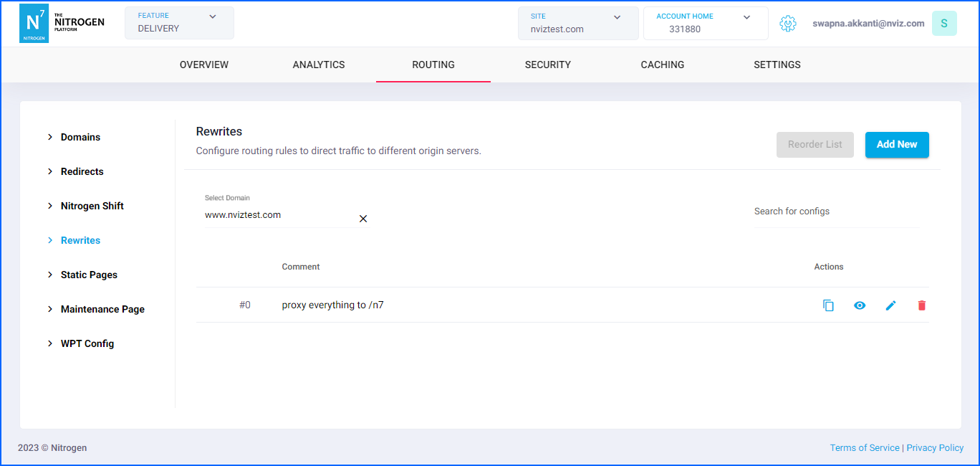Delete the rewrite rule with trash icon
Screen dimensions: 980x466
point(921,305)
